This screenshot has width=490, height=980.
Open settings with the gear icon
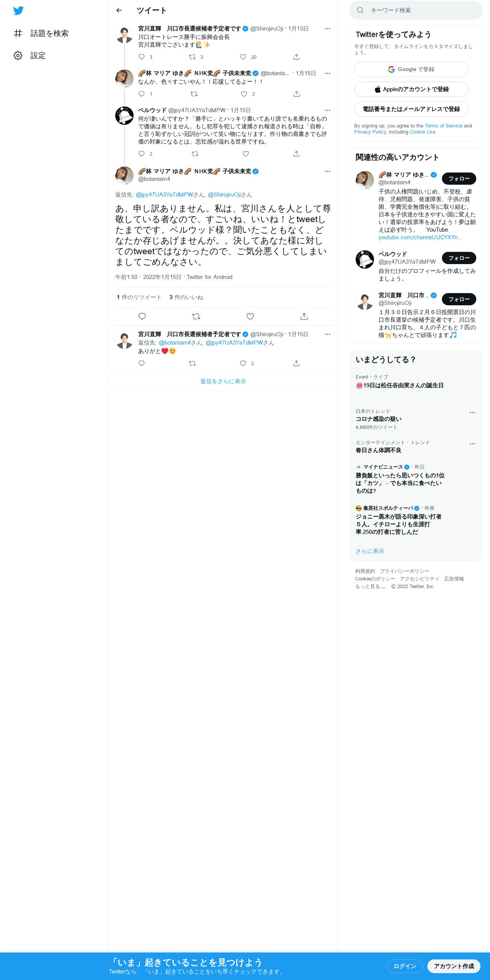[x=18, y=55]
